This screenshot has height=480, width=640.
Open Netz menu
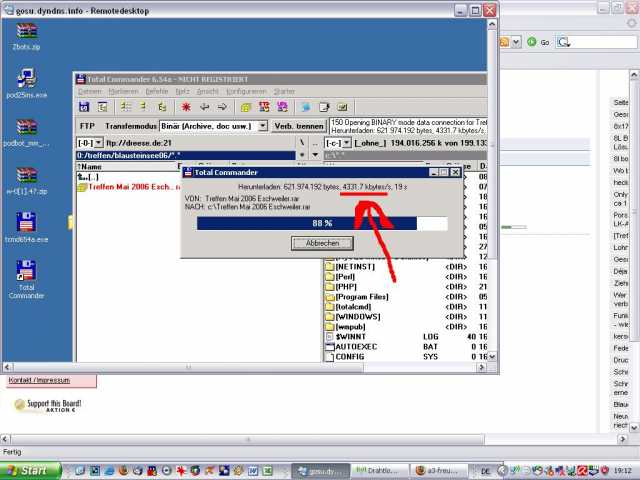click(182, 91)
